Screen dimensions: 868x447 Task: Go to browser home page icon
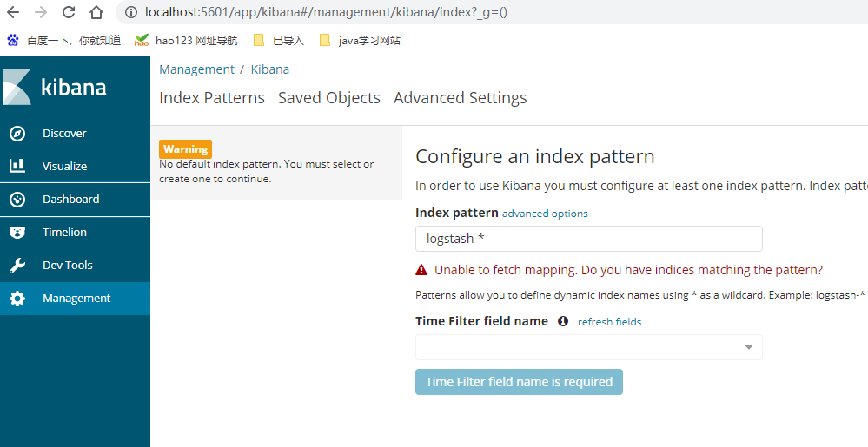tap(96, 12)
